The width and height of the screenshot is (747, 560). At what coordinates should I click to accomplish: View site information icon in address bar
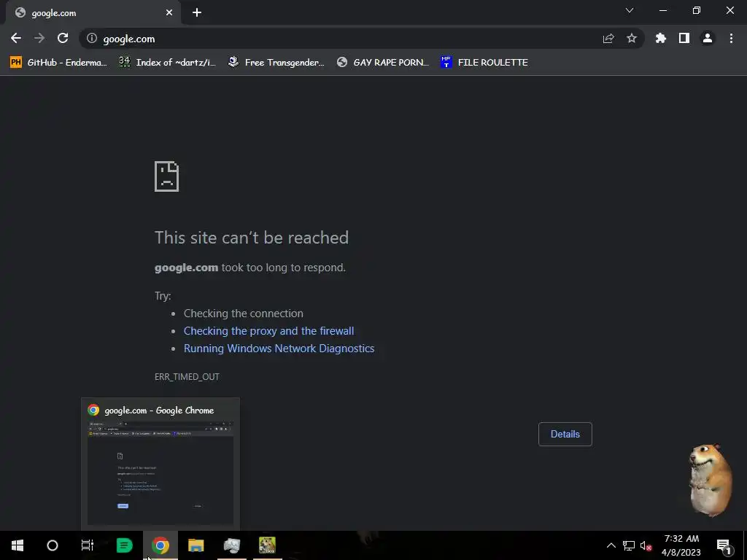(92, 38)
